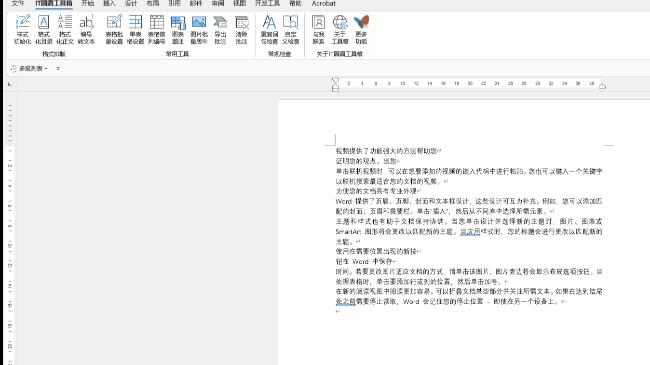Click the multilevel list icon in quick access bar
Viewport: 650px width, 365px height.
click(x=13, y=68)
